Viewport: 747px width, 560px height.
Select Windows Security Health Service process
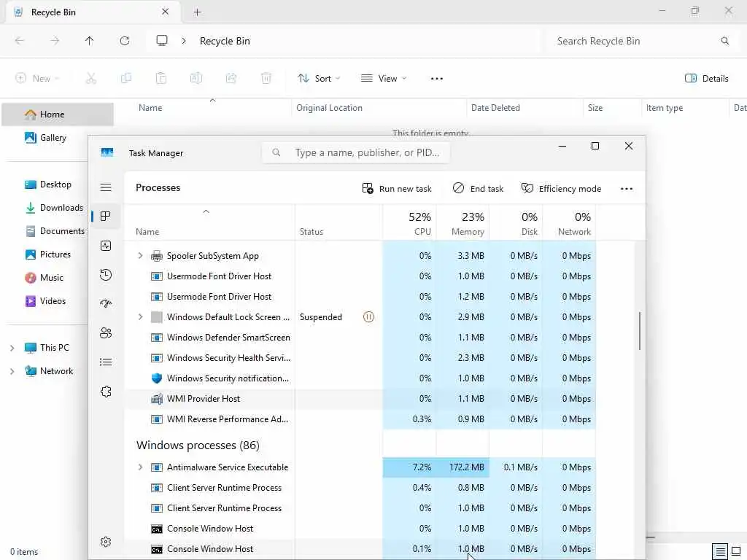360,358
